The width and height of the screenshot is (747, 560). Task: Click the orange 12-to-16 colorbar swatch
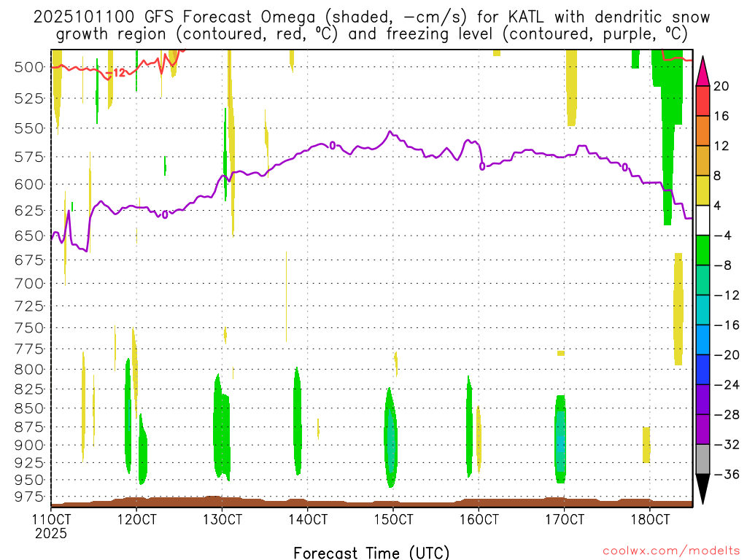pyautogui.click(x=703, y=131)
